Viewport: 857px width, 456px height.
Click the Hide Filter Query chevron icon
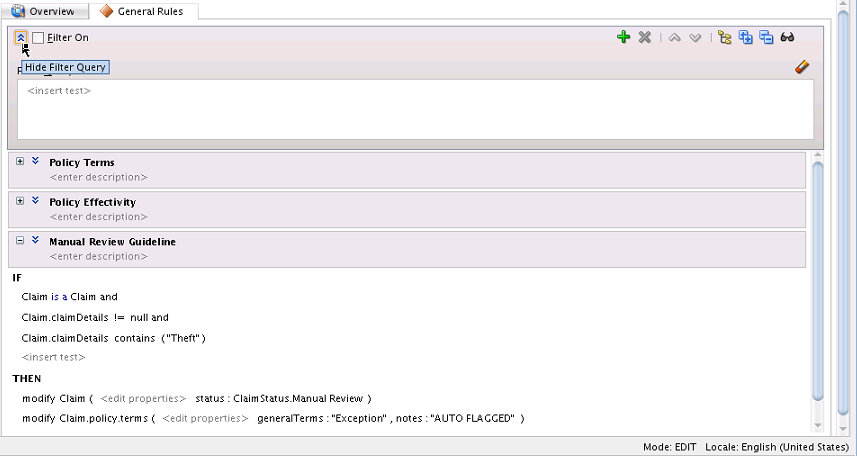point(21,38)
